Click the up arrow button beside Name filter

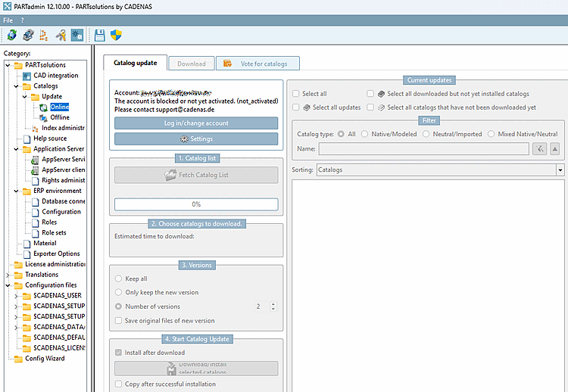pos(554,149)
